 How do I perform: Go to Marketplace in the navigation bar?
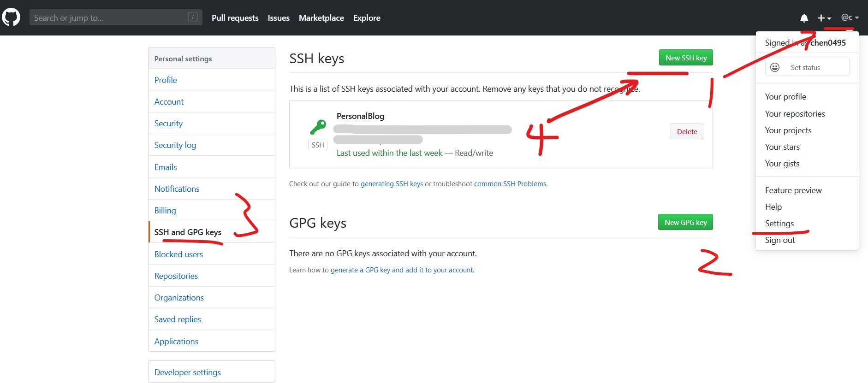pyautogui.click(x=321, y=18)
